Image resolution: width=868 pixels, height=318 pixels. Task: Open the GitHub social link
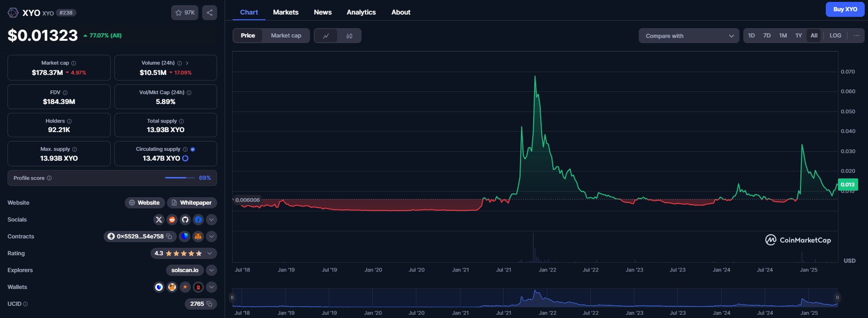pyautogui.click(x=185, y=220)
